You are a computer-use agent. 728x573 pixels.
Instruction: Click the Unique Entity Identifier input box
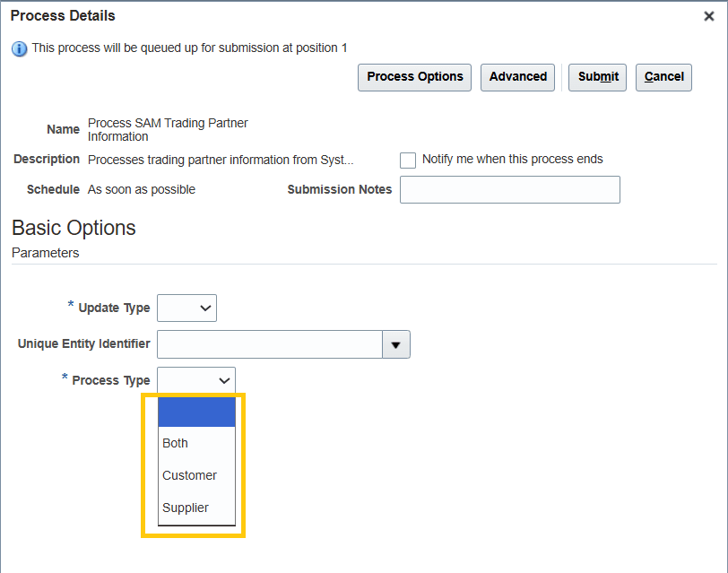(x=269, y=343)
